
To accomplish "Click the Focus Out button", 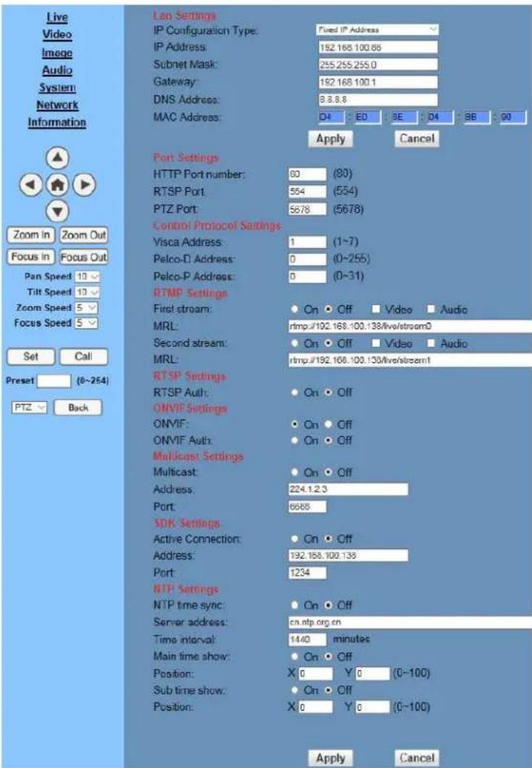I will pyautogui.click(x=83, y=257).
